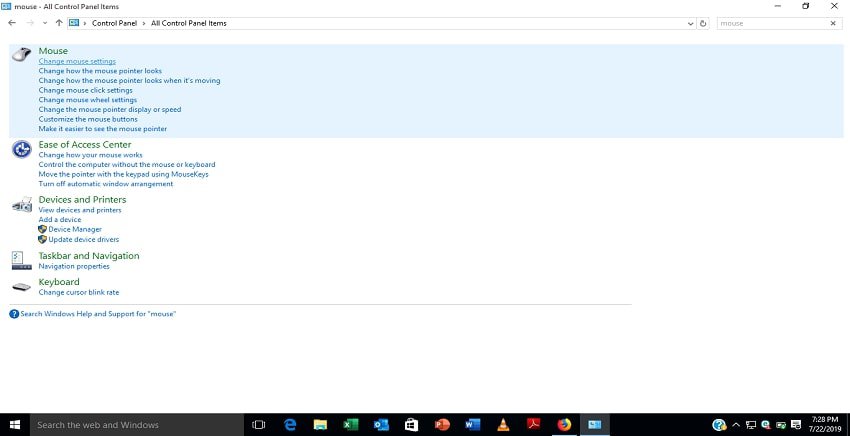This screenshot has height=436, width=850.
Task: Click the active Control Panel taskbar button
Action: (595, 425)
